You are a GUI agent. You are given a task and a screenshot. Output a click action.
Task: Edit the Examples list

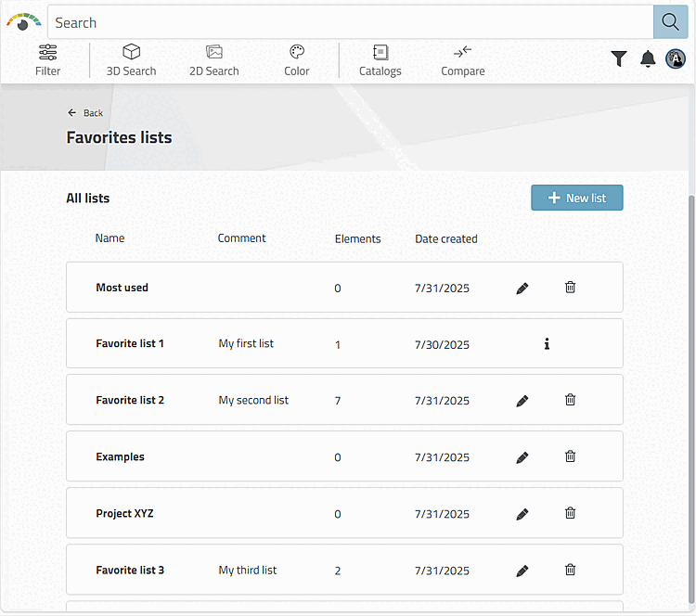click(522, 457)
